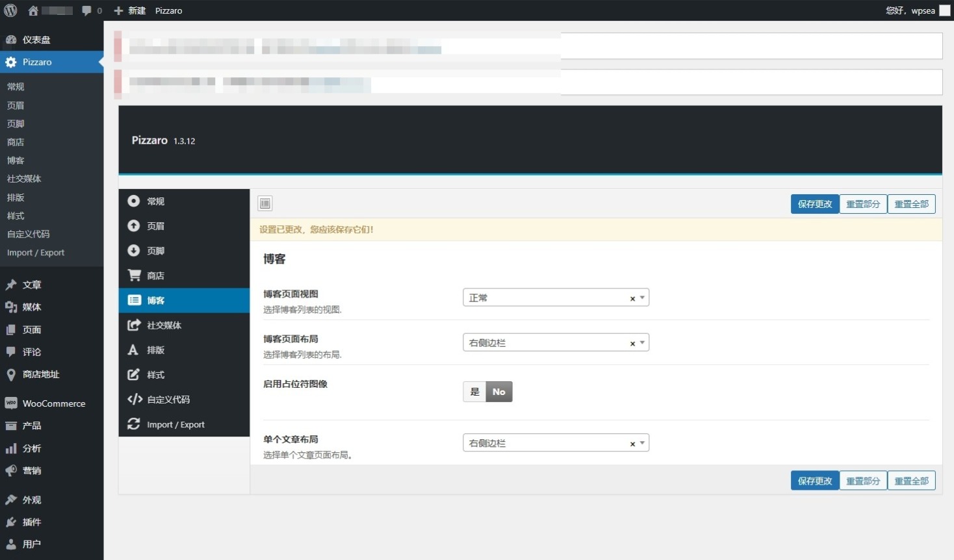Click the WooCommerce logo icon
Viewport: 954px width, 560px height.
tap(11, 403)
